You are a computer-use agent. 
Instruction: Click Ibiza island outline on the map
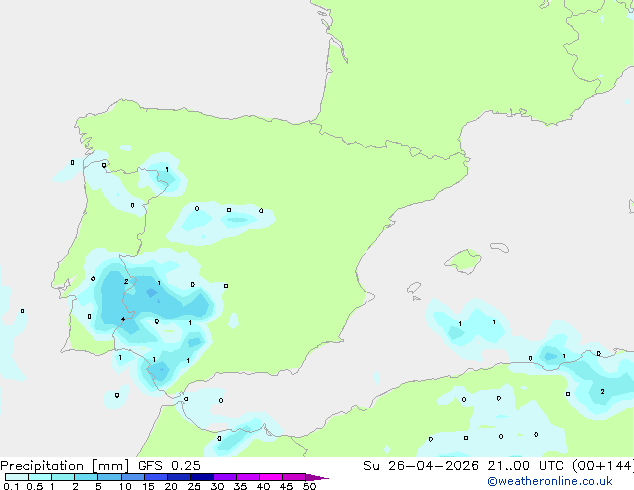tap(414, 288)
